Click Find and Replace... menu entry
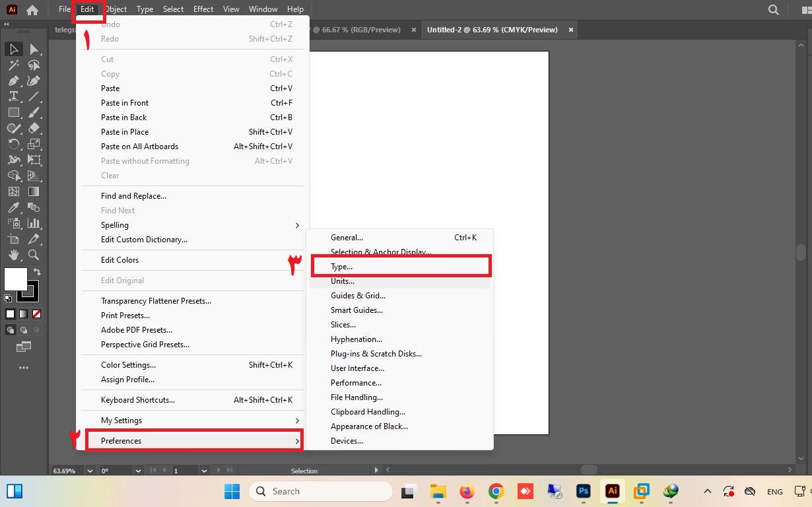 (133, 196)
